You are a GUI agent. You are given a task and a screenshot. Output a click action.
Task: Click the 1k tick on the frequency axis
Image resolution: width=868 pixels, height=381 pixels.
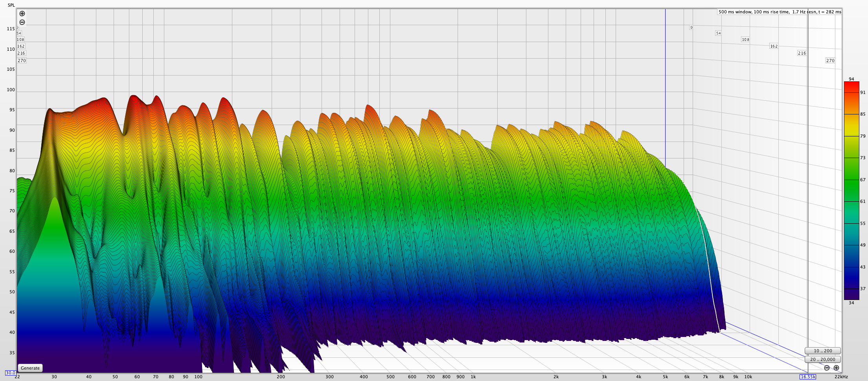(x=473, y=377)
